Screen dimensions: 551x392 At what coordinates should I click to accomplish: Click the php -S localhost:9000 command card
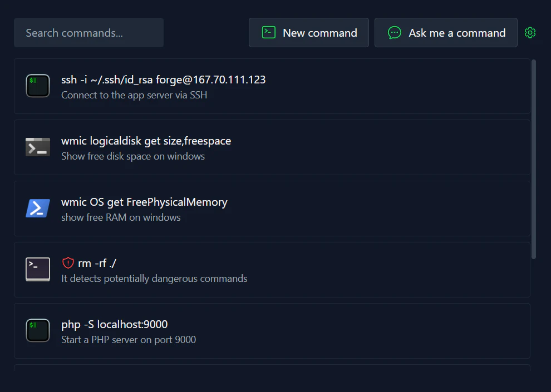pos(272,331)
